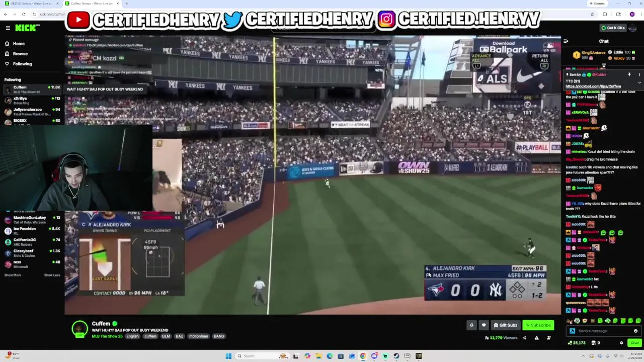644x362 pixels.
Task: Open BIGSIIX channel in Following list
Action: (32, 121)
